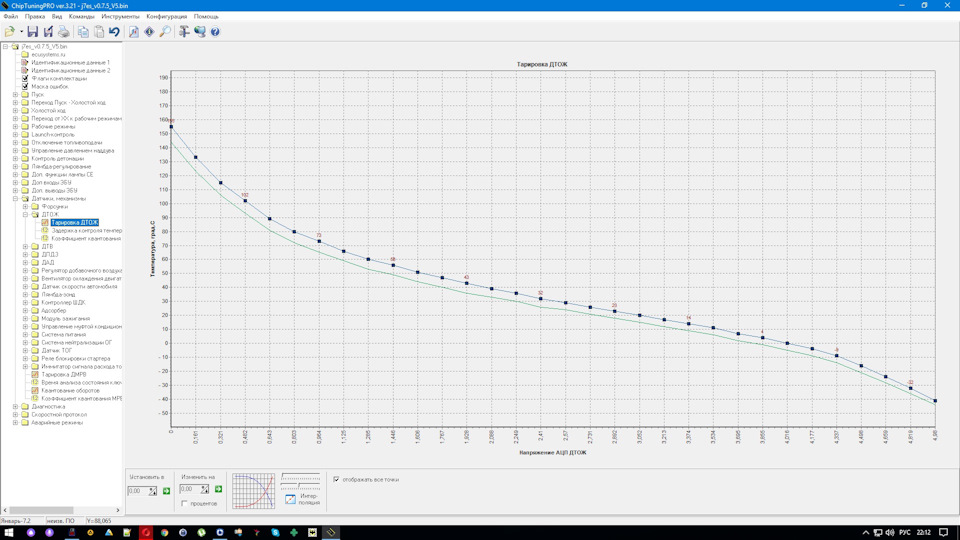Expand the 'Лямбда-зонд' folder
The image size is (960, 540).
click(x=26, y=294)
